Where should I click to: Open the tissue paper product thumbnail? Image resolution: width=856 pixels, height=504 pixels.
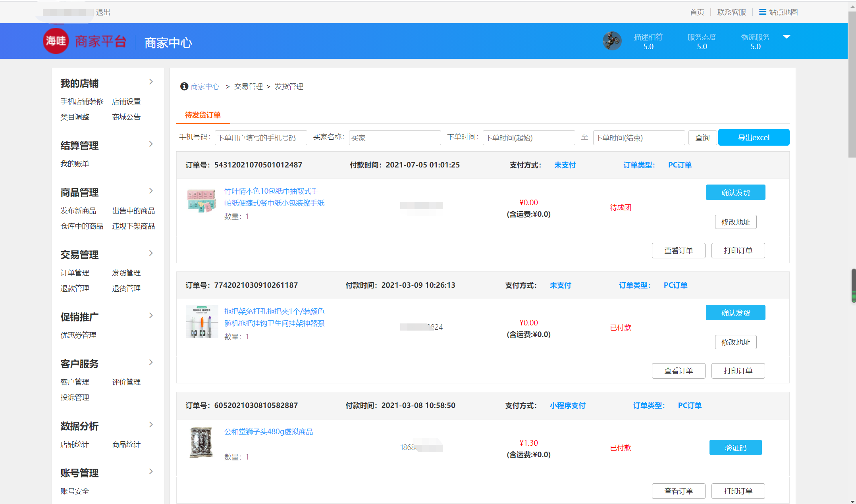point(201,200)
